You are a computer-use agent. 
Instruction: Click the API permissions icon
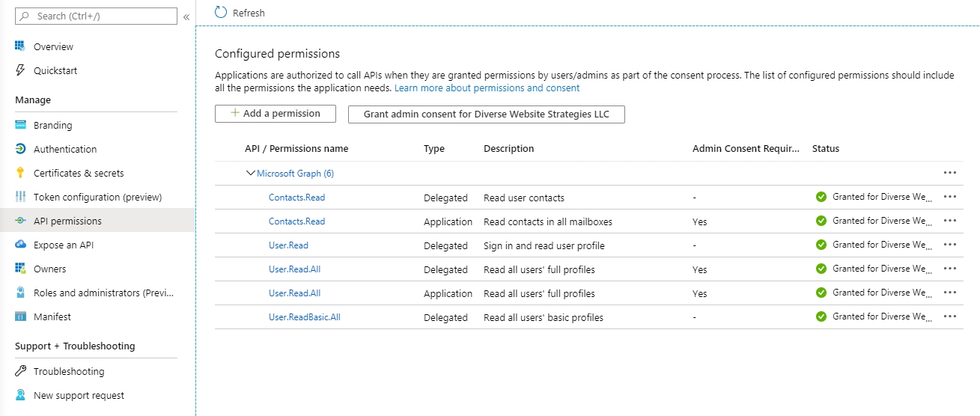pyautogui.click(x=20, y=221)
